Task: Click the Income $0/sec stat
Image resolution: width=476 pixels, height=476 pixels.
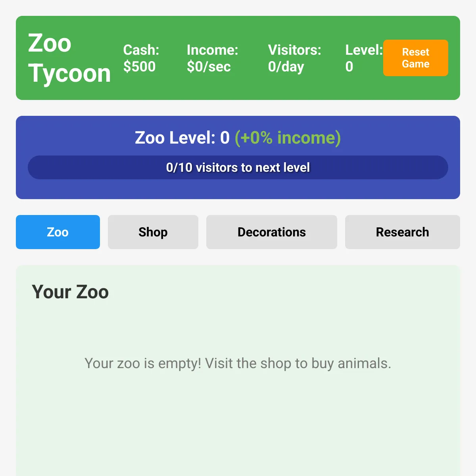Action: coord(213,58)
